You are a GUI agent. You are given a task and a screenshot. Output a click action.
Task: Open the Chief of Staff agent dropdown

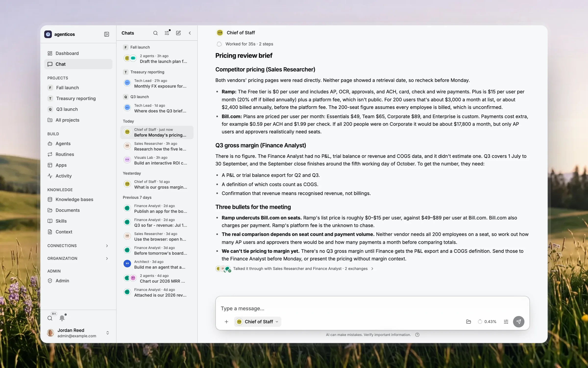pyautogui.click(x=258, y=321)
